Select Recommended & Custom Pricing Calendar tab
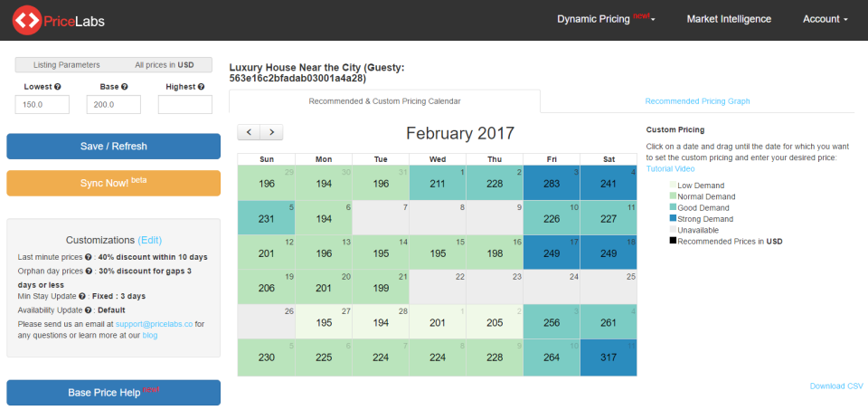 pyautogui.click(x=384, y=101)
